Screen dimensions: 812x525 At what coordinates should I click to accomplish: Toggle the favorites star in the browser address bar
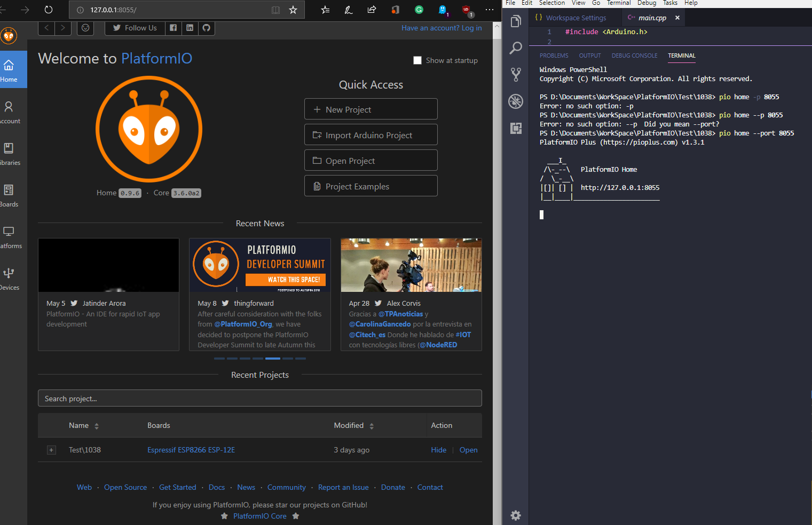click(293, 10)
